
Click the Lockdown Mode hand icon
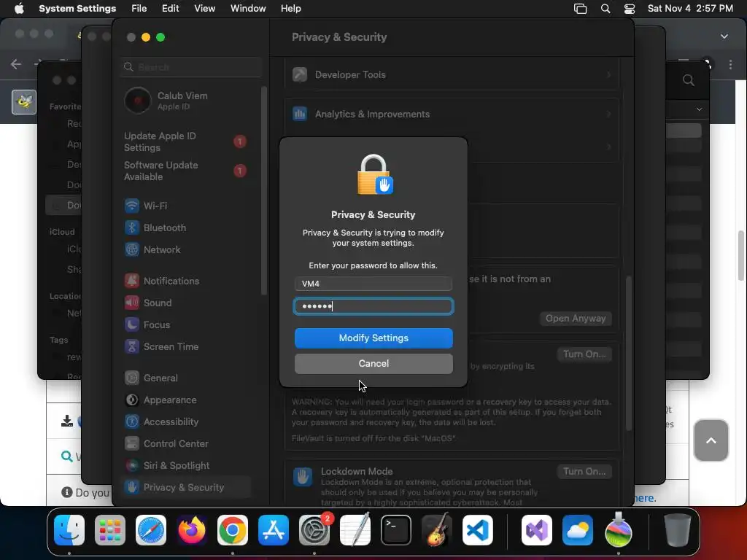tap(303, 477)
